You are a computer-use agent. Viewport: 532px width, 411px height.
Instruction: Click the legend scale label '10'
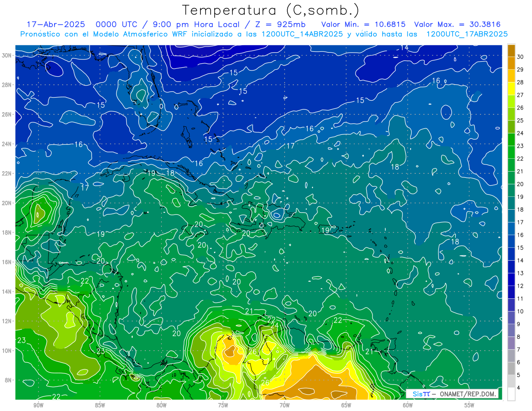tap(520, 311)
